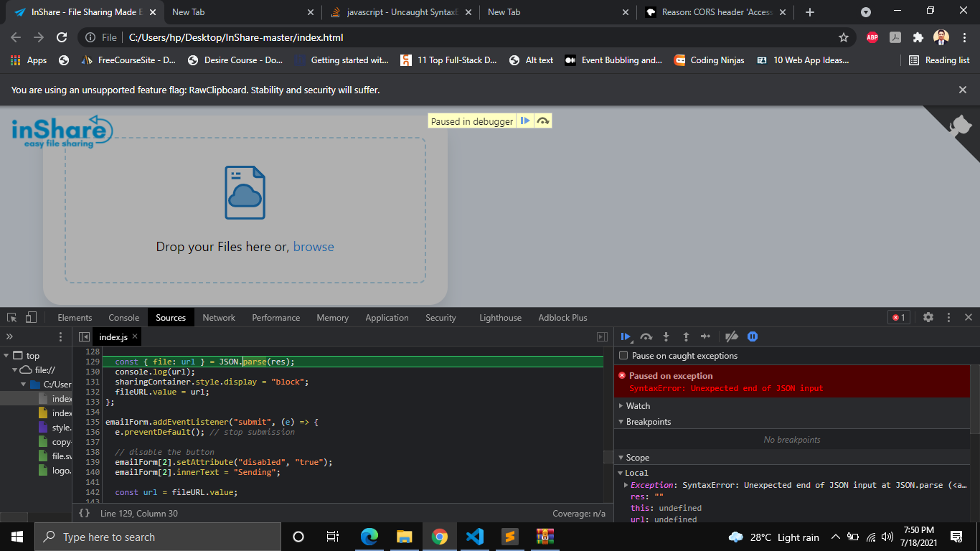
Task: Open DevTools settings gear
Action: point(928,317)
